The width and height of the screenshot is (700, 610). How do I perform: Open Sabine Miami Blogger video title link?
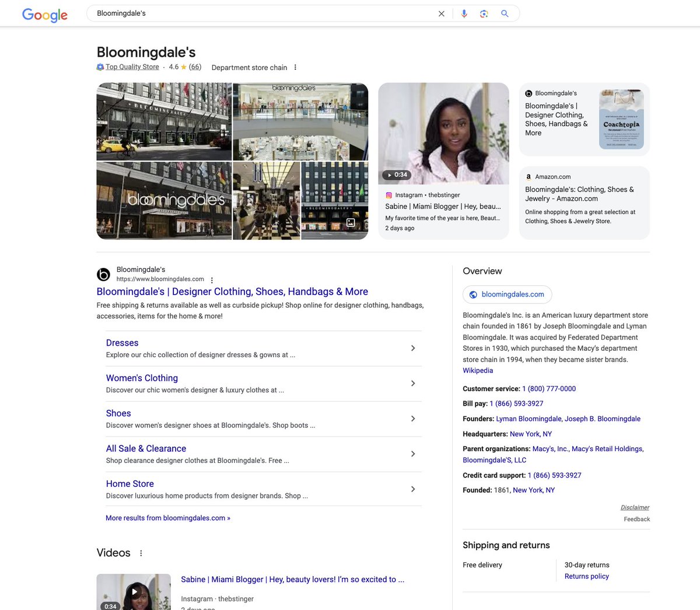coord(292,580)
